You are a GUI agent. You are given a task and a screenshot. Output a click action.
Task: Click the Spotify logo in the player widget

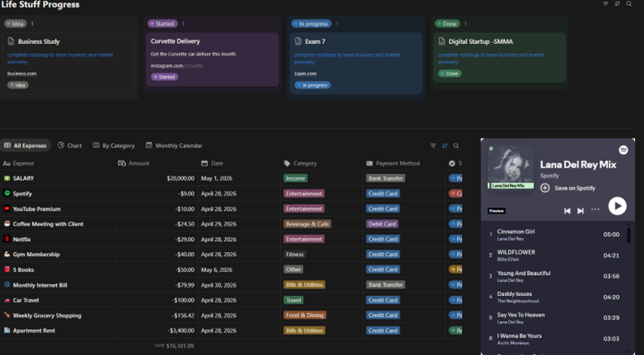pos(623,150)
